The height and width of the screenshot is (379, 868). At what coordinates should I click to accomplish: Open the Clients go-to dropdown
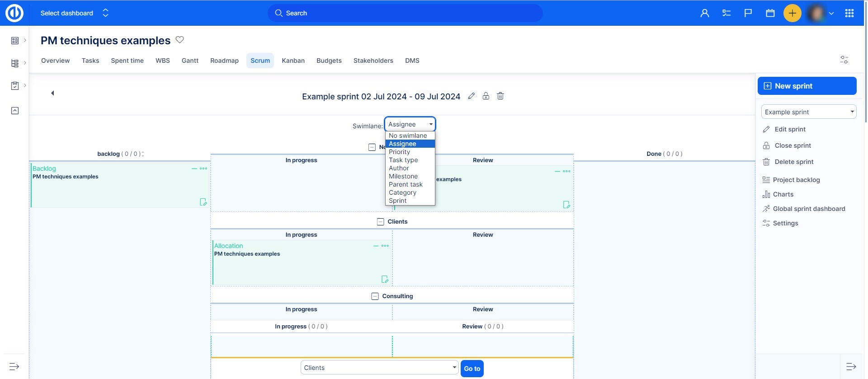pos(379,368)
